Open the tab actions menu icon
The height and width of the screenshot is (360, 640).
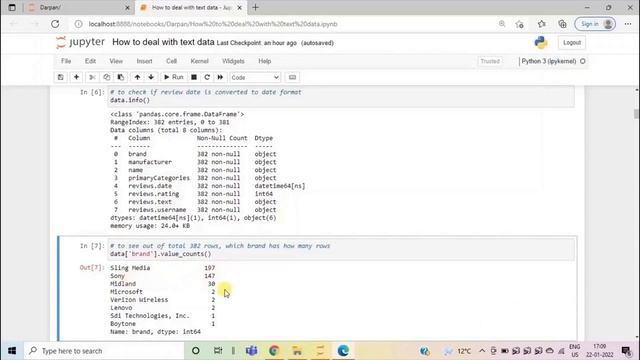(x=12, y=7)
